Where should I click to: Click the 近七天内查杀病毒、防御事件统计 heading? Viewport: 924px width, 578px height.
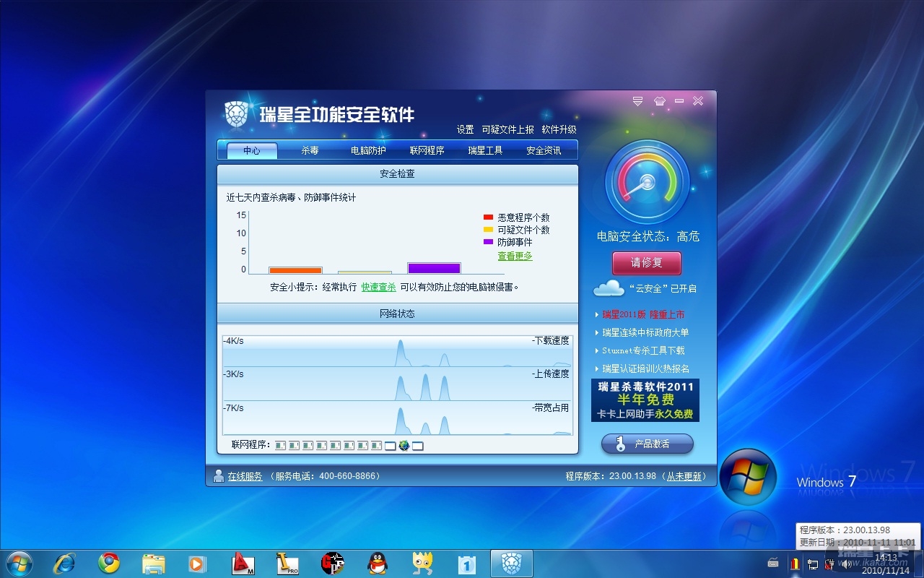coord(291,197)
